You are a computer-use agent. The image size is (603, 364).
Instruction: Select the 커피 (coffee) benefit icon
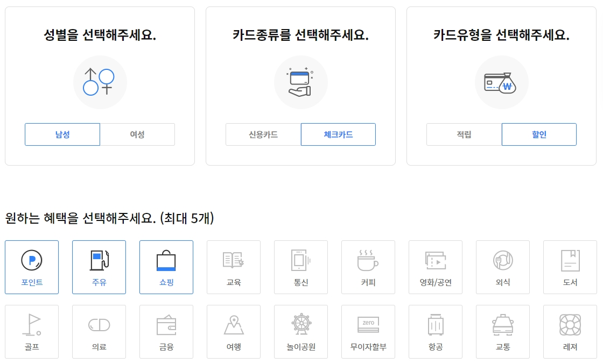368,267
